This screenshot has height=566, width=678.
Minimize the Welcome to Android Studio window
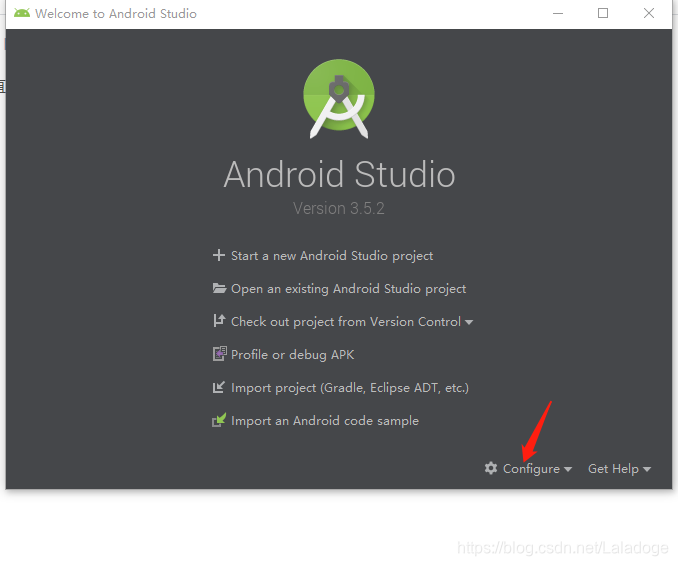[558, 13]
